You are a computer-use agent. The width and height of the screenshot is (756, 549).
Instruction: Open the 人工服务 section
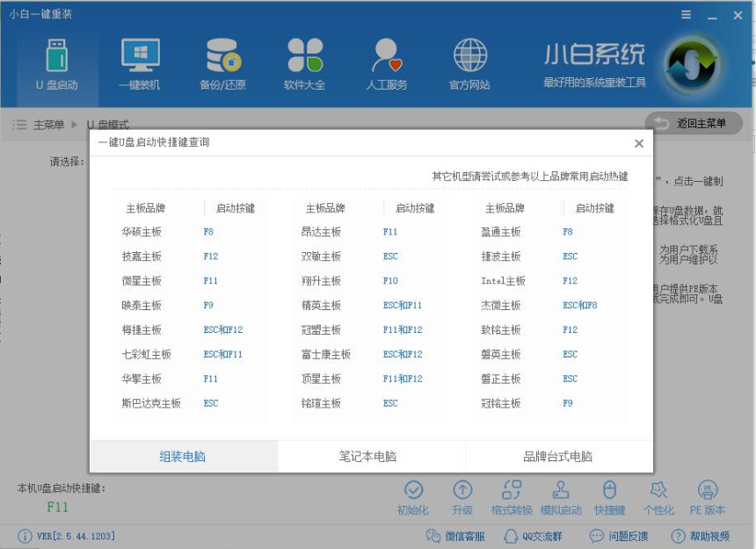(x=387, y=64)
